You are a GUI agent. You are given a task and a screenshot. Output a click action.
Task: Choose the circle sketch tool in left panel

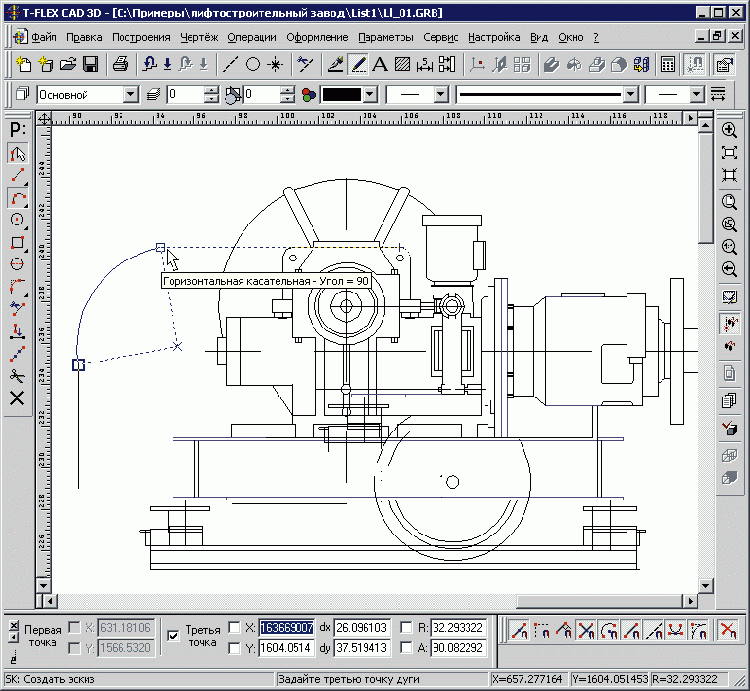coord(17,220)
